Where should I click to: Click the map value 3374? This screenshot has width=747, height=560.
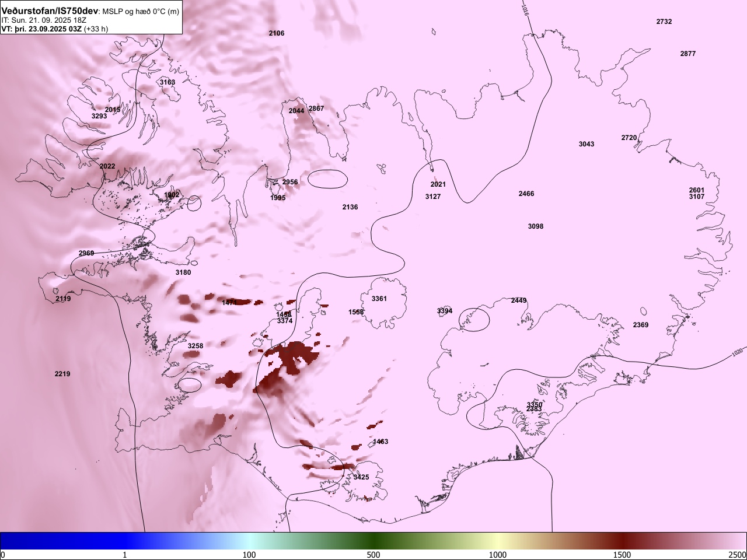tap(285, 321)
